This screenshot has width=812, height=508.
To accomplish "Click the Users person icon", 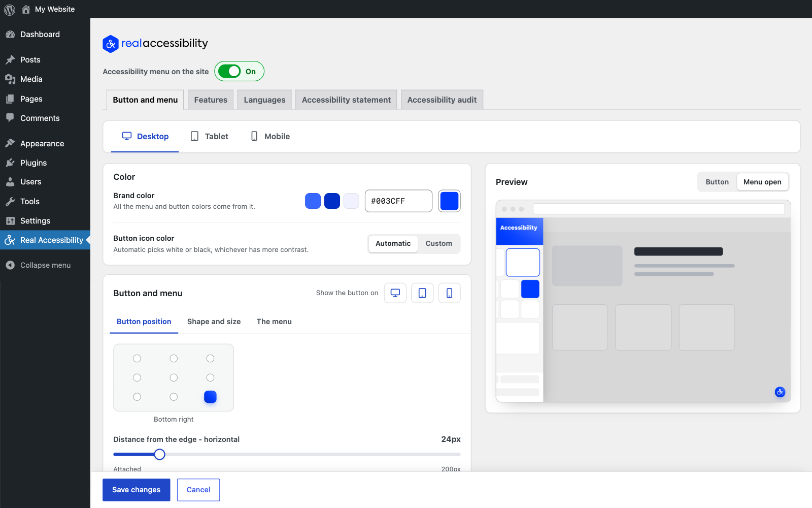I will pyautogui.click(x=10, y=182).
